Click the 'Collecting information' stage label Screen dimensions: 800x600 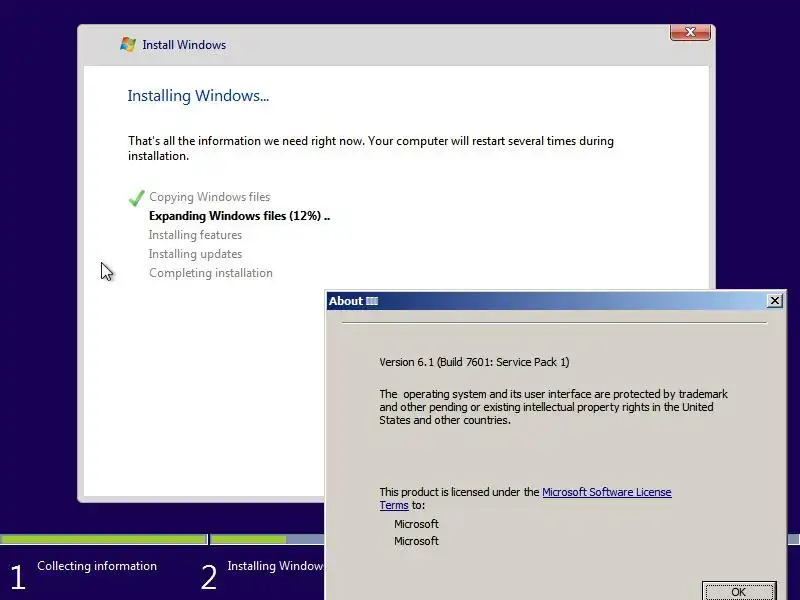click(x=97, y=566)
